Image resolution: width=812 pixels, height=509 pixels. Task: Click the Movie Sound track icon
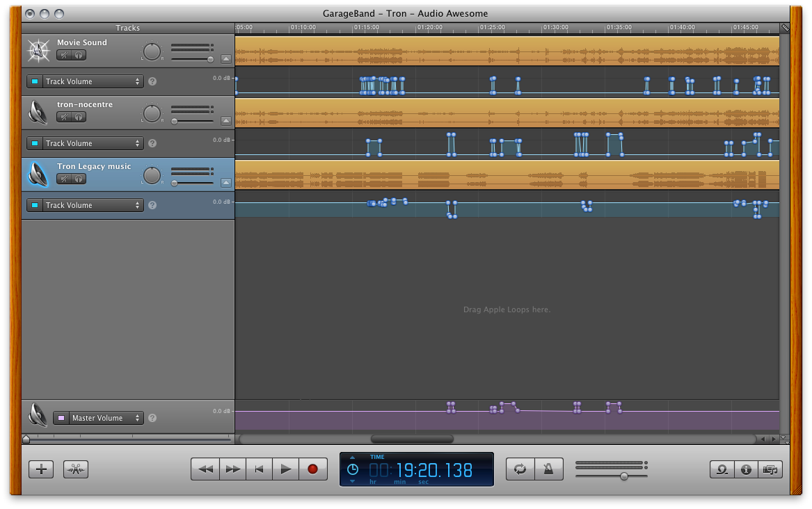pyautogui.click(x=38, y=50)
